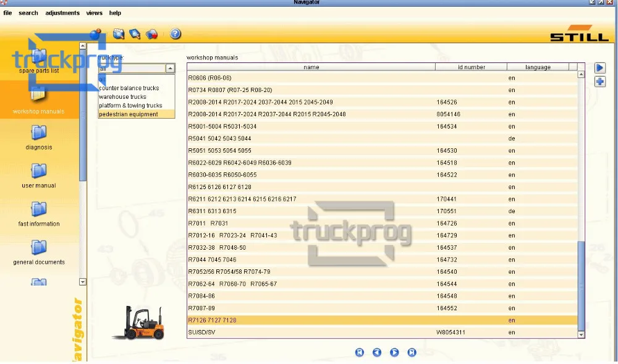Select 'all' in truck type list

(137, 80)
